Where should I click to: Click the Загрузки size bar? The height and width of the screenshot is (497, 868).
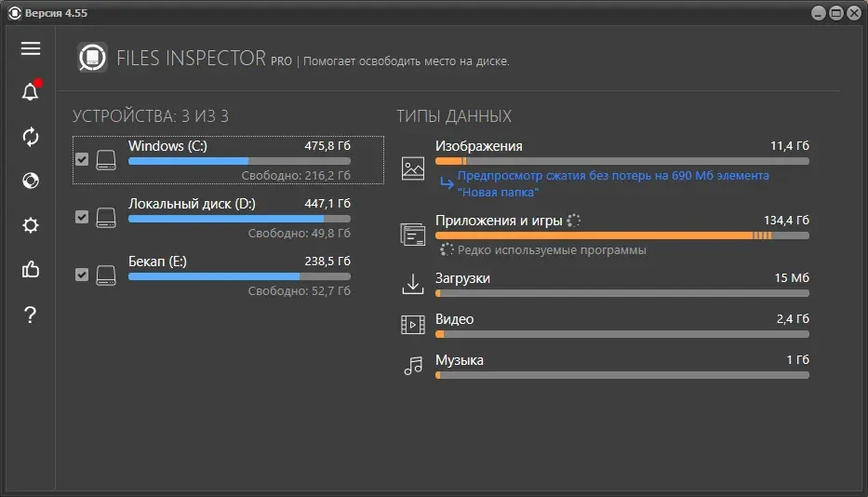click(622, 293)
